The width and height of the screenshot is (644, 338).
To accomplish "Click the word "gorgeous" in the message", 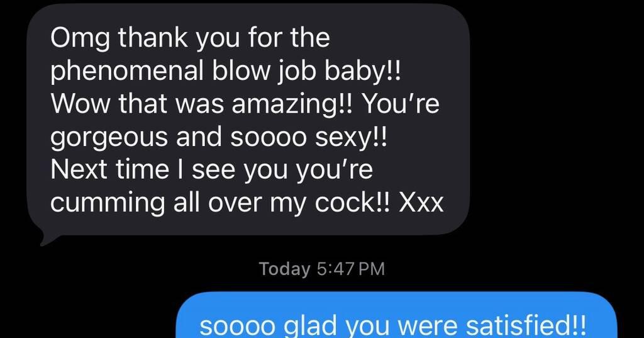I will click(x=109, y=138).
